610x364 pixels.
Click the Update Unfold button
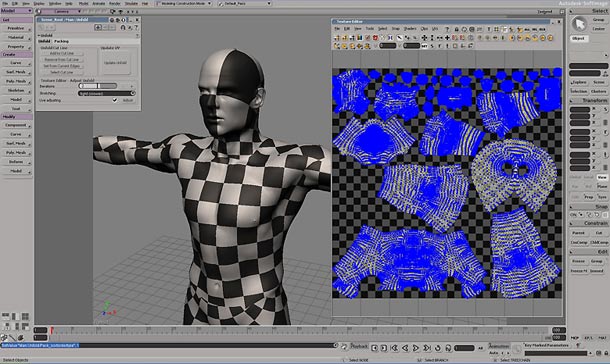click(x=115, y=63)
